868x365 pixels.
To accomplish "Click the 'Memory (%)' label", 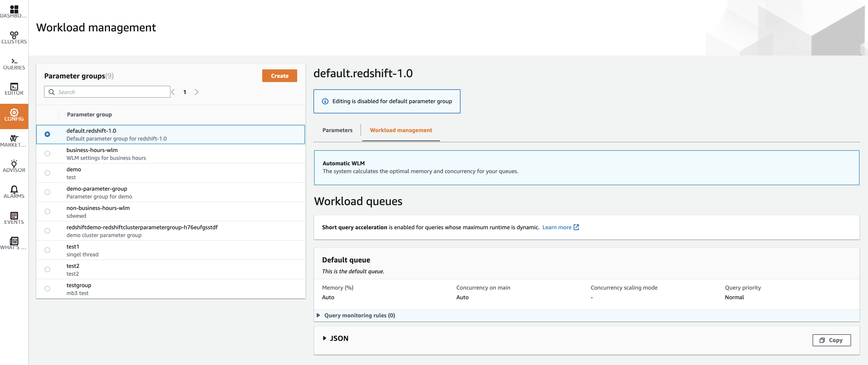I will click(338, 287).
